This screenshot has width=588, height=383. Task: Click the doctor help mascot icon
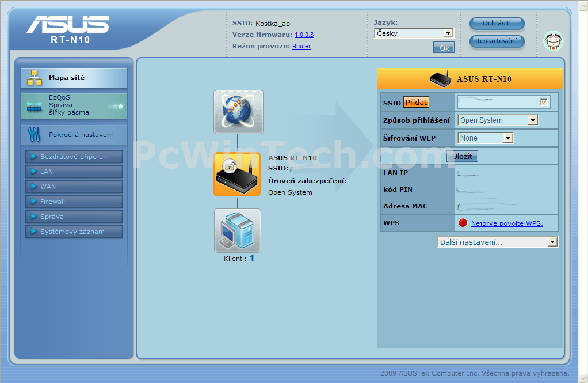click(553, 41)
